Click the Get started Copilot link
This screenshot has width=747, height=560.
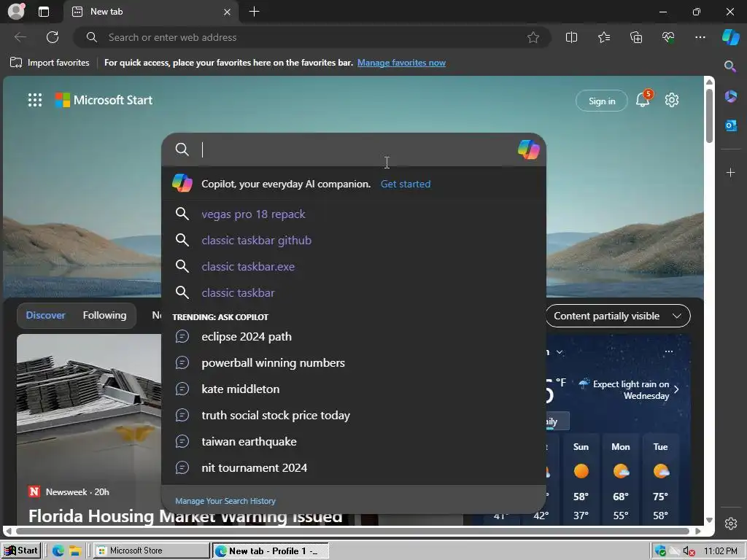(x=406, y=184)
